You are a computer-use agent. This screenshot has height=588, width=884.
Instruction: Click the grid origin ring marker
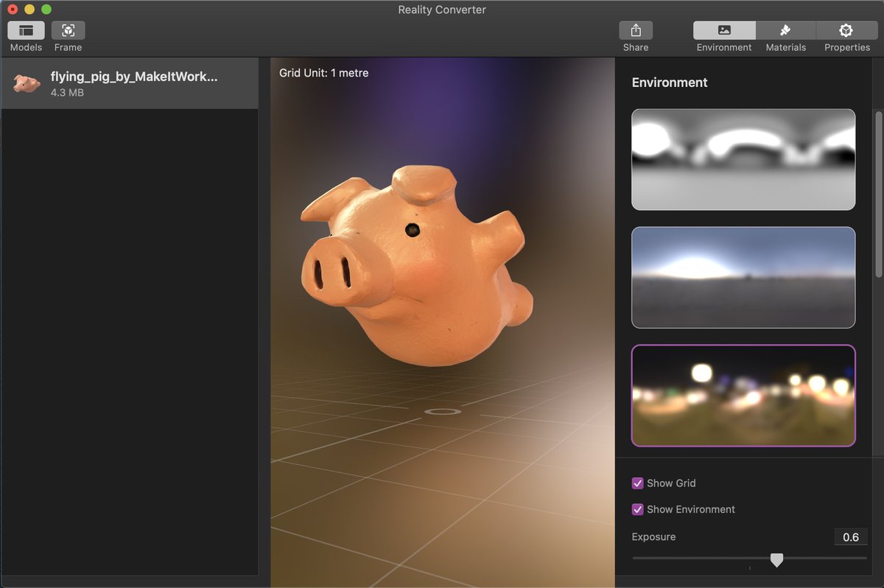point(443,411)
